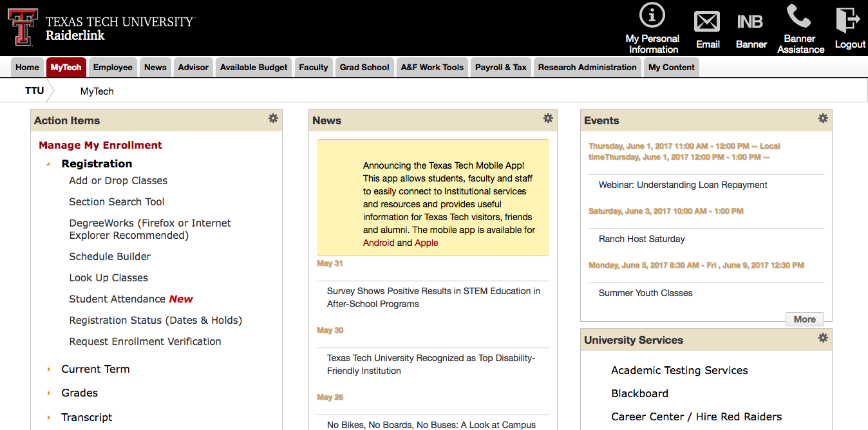The height and width of the screenshot is (430, 868).
Task: Open the Email envelope icon
Action: (x=707, y=22)
